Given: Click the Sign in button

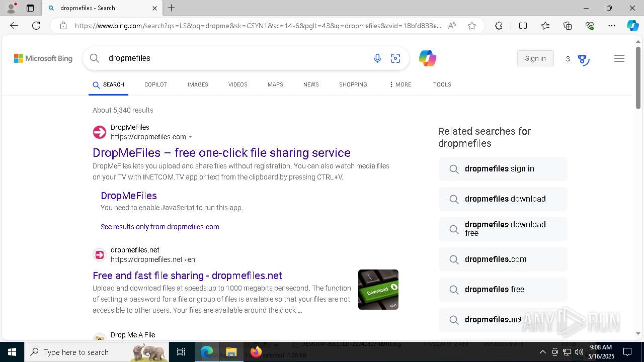Looking at the screenshot, I should click(535, 58).
